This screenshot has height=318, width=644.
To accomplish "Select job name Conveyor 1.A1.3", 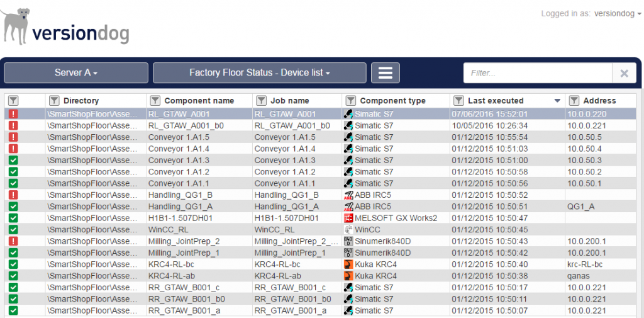I will (285, 160).
